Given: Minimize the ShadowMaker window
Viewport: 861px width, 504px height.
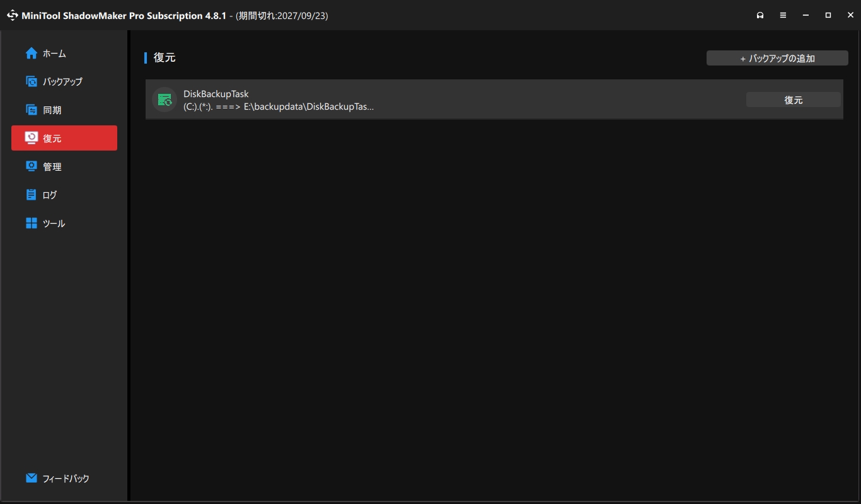Looking at the screenshot, I should tap(806, 15).
